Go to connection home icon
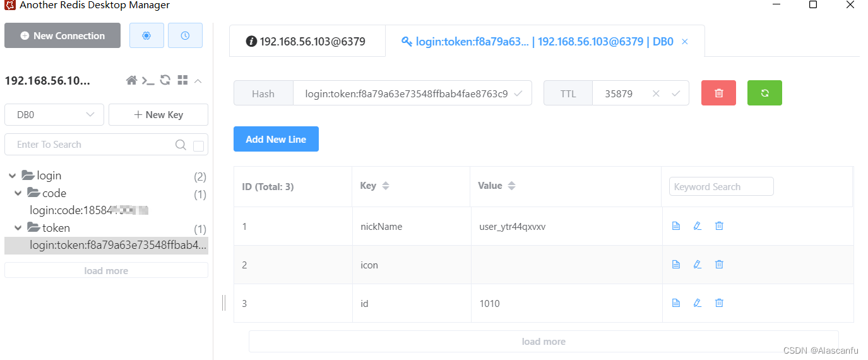Viewport: 868px width, 360px height. [131, 80]
